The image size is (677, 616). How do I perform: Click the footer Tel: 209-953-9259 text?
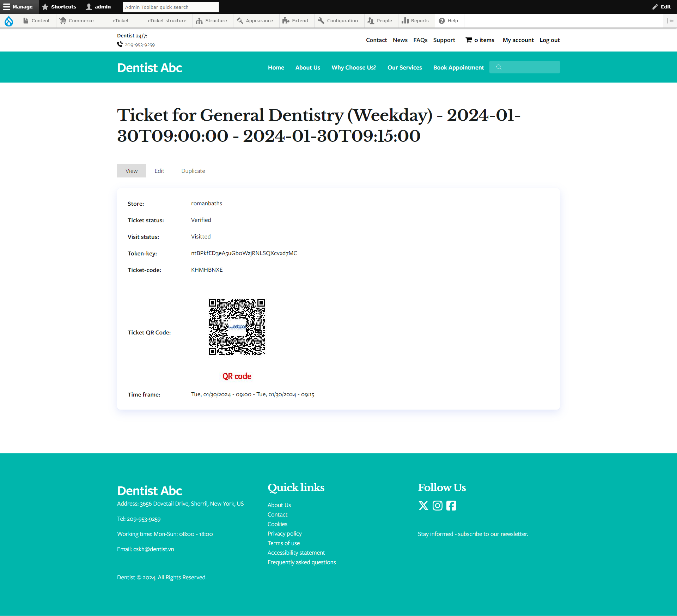pos(139,519)
